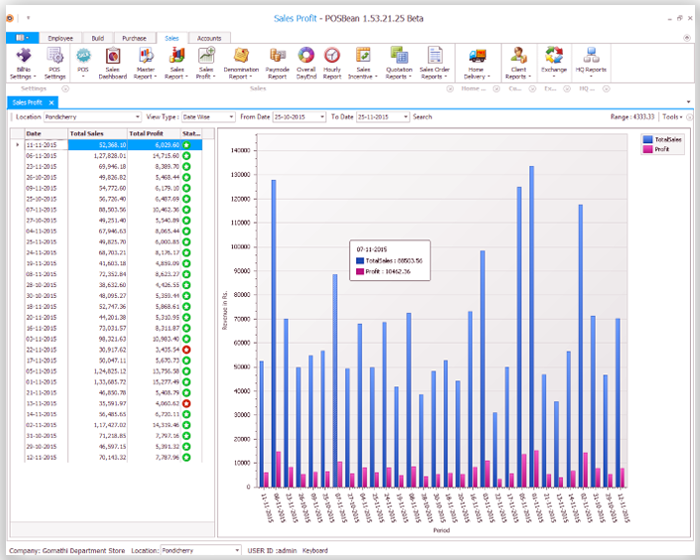The image size is (700, 560).
Task: Open the View Type dropdown
Action: (231, 117)
